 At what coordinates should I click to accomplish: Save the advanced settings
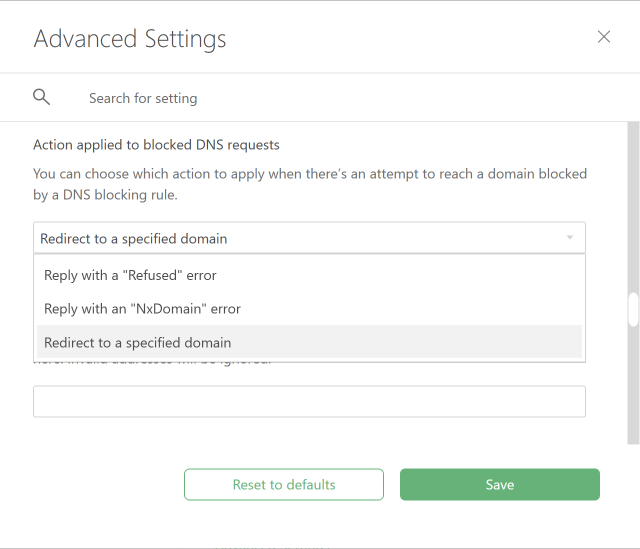[x=499, y=485]
